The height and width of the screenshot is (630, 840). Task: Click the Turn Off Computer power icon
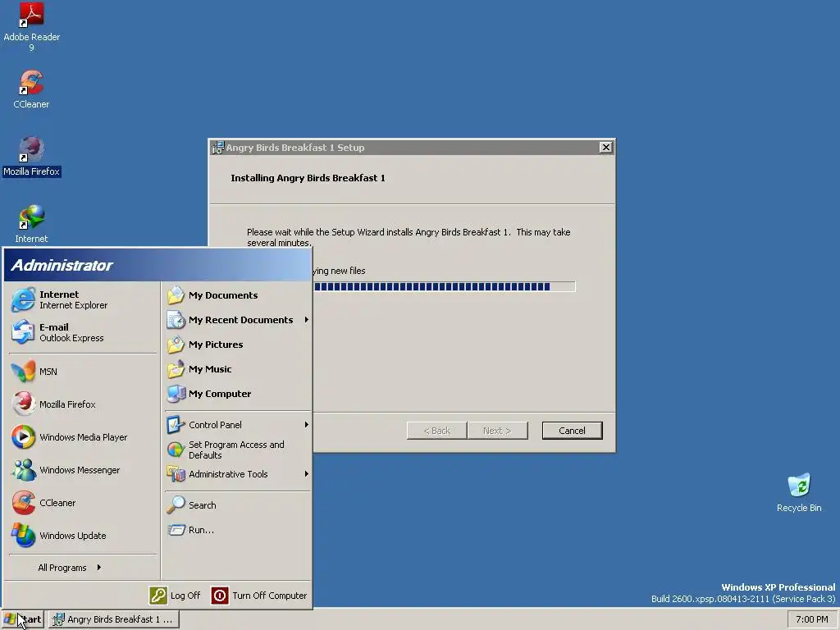click(x=220, y=596)
